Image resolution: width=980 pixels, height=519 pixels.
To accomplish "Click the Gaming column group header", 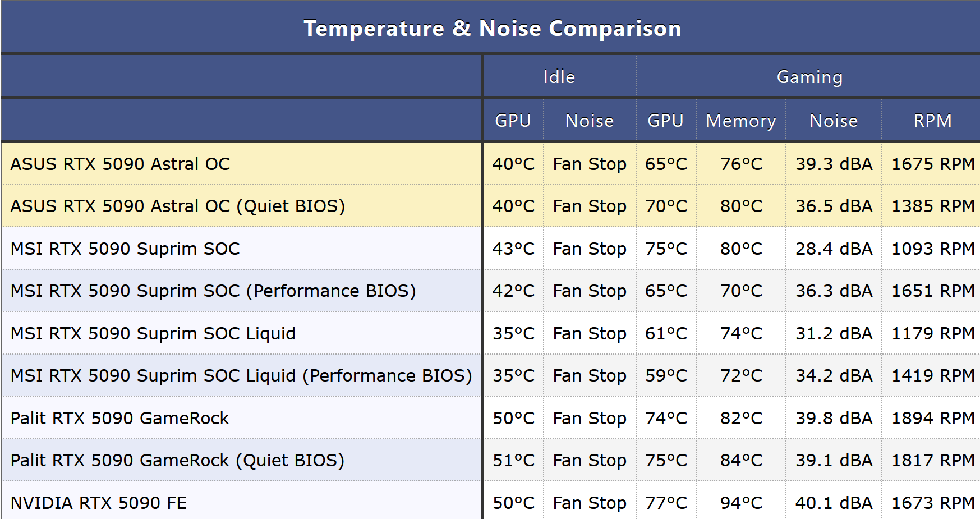I will click(x=809, y=77).
